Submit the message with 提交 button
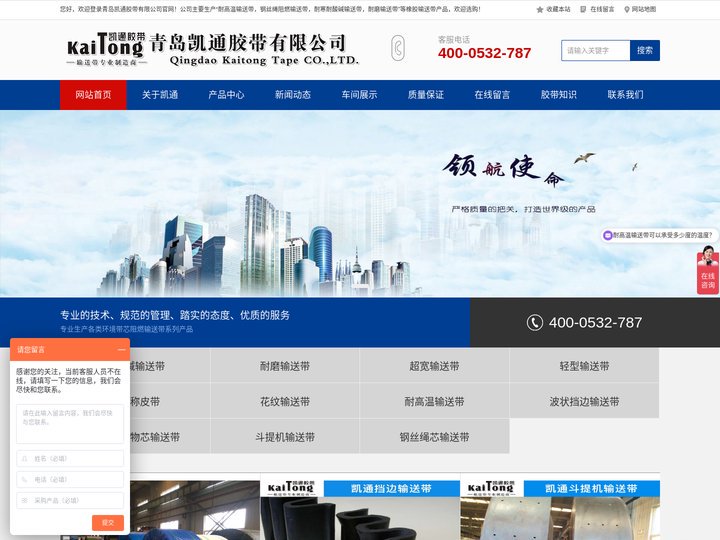This screenshot has width=720, height=540. click(x=108, y=523)
